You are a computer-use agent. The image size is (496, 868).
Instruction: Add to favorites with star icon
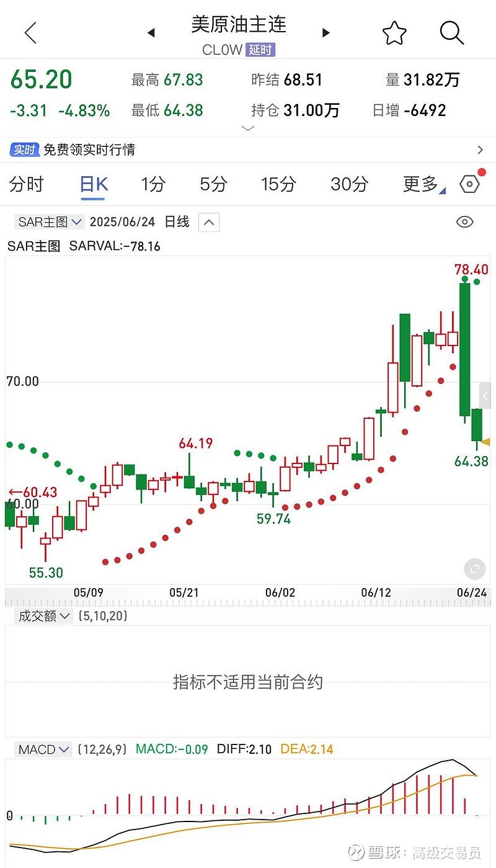tap(394, 33)
